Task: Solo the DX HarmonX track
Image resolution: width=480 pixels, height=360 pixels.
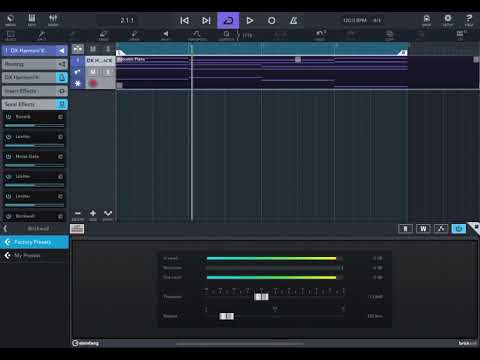Action: pyautogui.click(x=107, y=72)
